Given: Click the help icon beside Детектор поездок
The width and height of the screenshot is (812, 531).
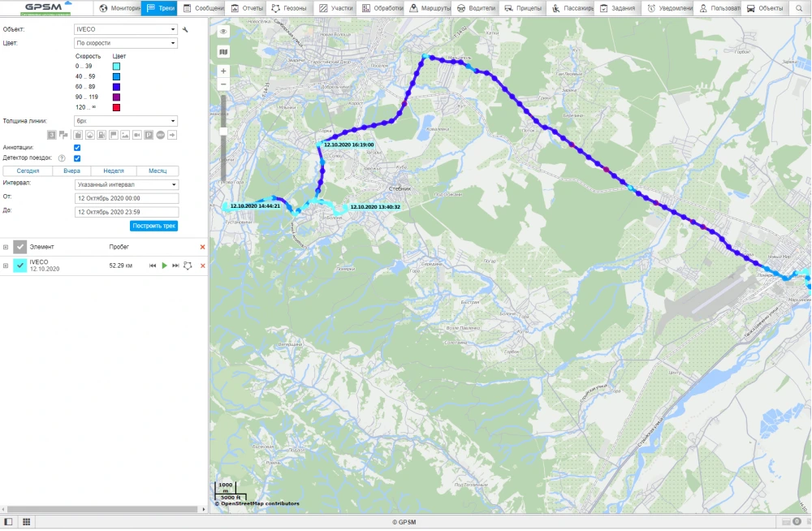Looking at the screenshot, I should [x=62, y=158].
